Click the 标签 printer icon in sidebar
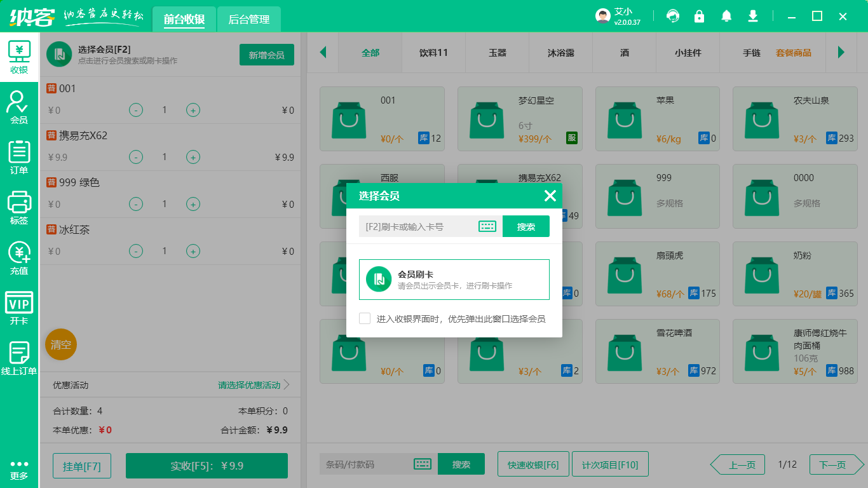 [19, 208]
